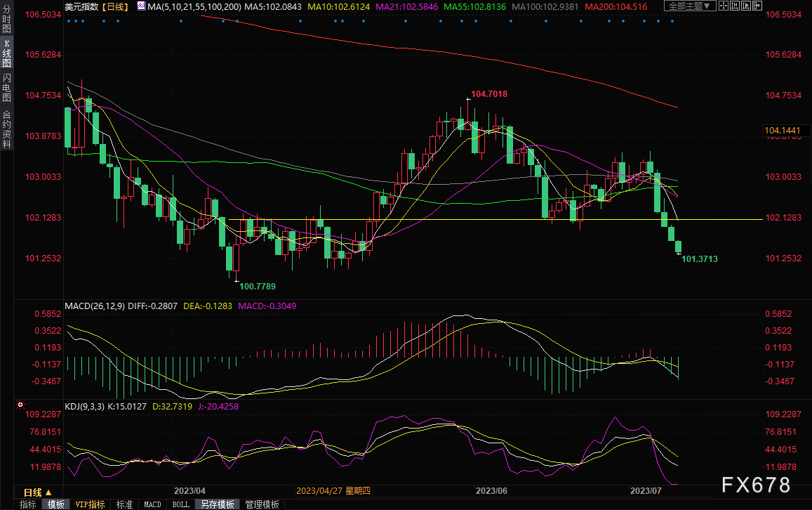Select the VIP指标 tab

tap(91, 504)
